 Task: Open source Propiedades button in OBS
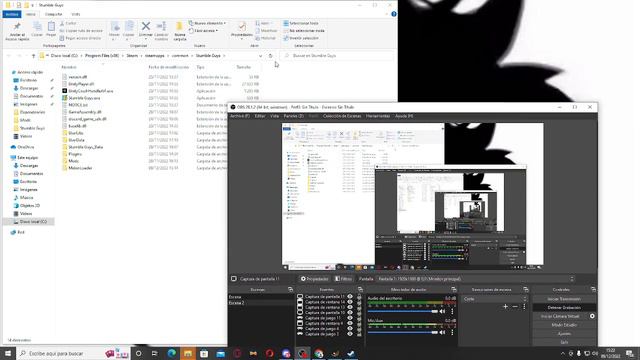click(314, 279)
